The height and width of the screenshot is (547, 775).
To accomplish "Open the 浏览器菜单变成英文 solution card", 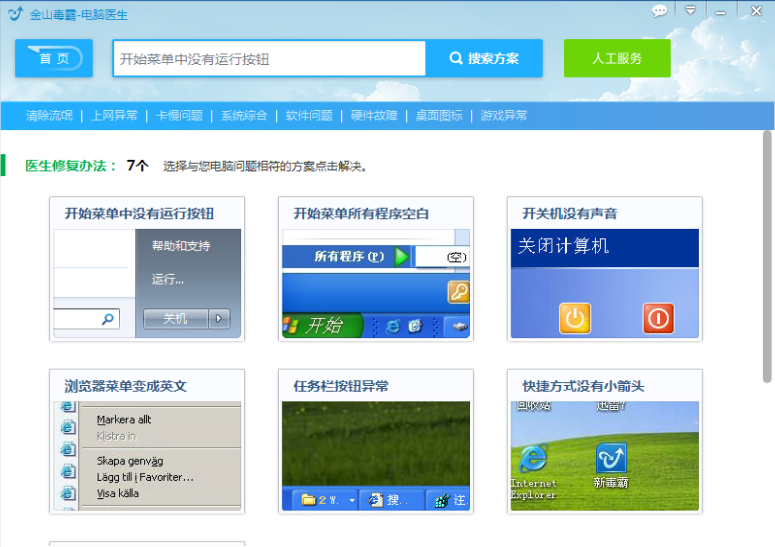I will click(147, 441).
